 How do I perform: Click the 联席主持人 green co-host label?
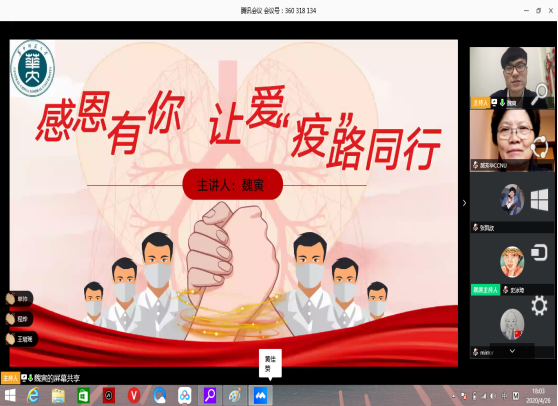tap(486, 290)
